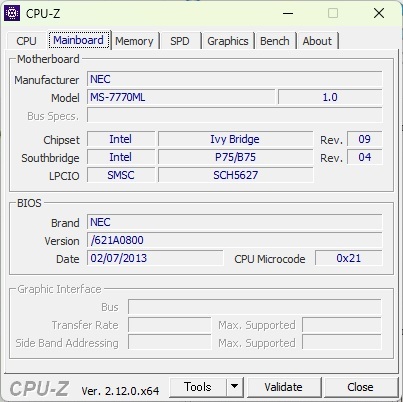Click the Graphic Interface Bus field
Screen dimensions: 403x402
[255, 307]
